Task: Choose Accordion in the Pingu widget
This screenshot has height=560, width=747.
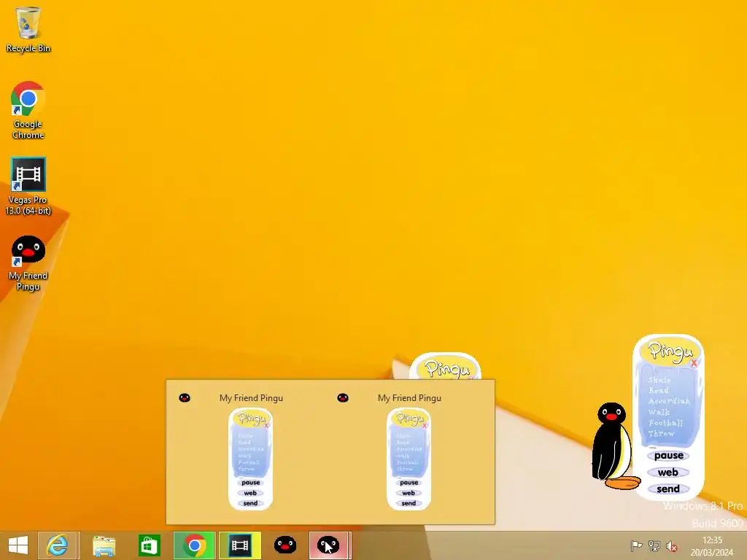Action: (669, 401)
